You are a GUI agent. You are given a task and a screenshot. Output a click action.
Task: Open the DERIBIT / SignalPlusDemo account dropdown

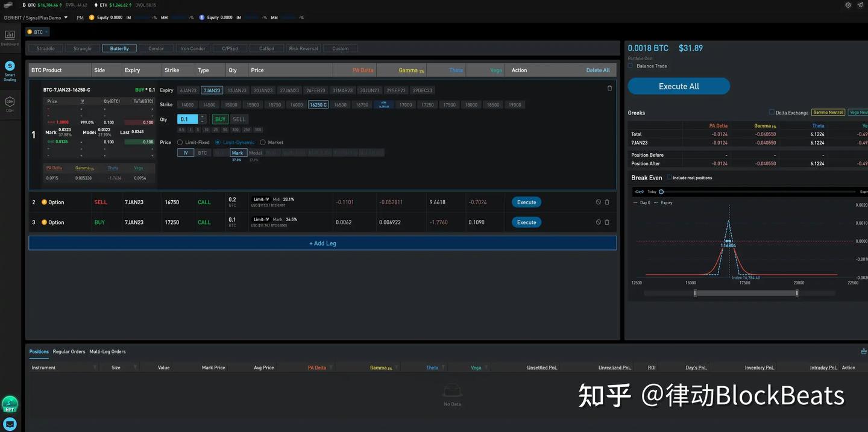coord(36,17)
